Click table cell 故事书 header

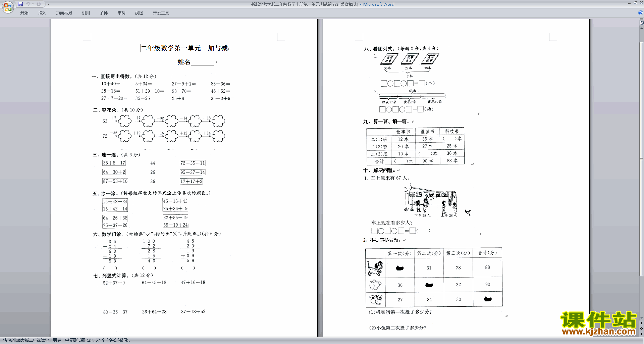(x=403, y=132)
